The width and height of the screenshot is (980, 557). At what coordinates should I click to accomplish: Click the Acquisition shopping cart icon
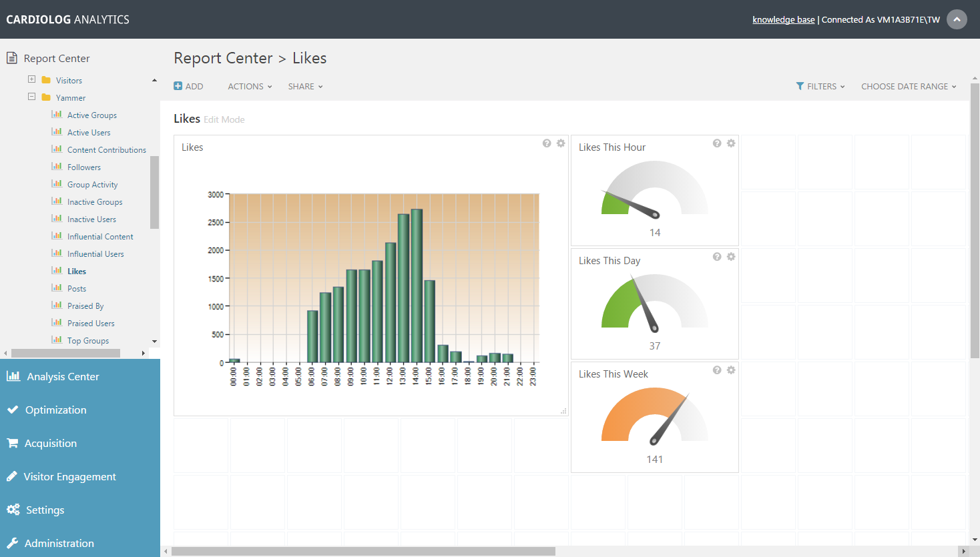pyautogui.click(x=13, y=443)
